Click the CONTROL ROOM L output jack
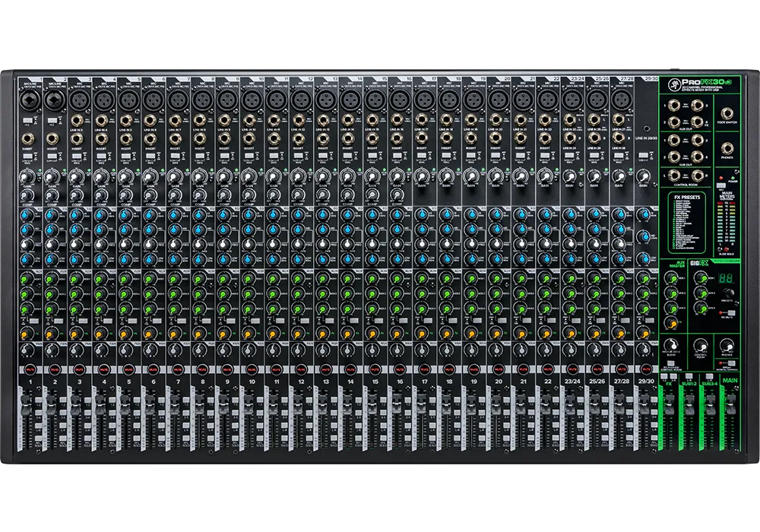The image size is (760, 532). tap(673, 176)
